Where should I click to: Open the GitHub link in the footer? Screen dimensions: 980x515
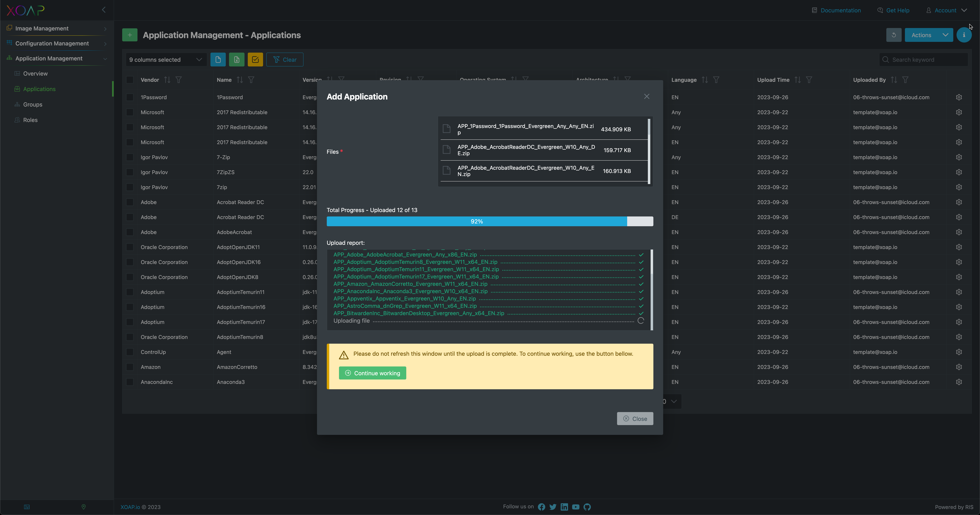pos(587,507)
